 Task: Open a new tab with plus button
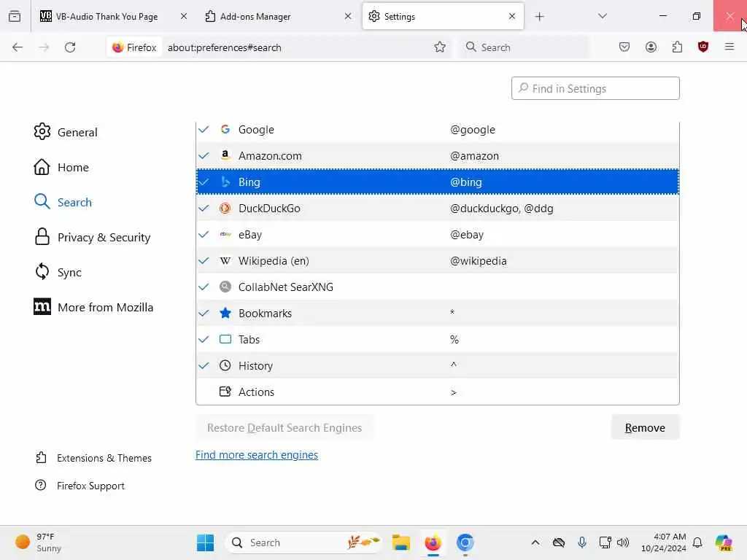(x=539, y=17)
